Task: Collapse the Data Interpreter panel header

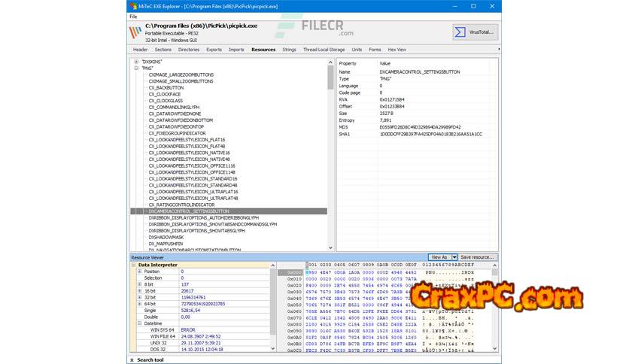Action: (x=134, y=265)
